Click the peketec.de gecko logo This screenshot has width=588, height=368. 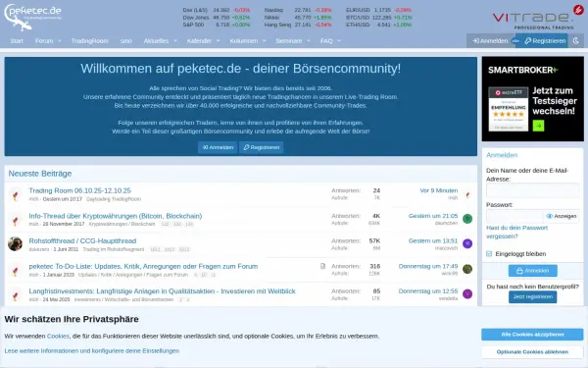pyautogui.click(x=32, y=17)
